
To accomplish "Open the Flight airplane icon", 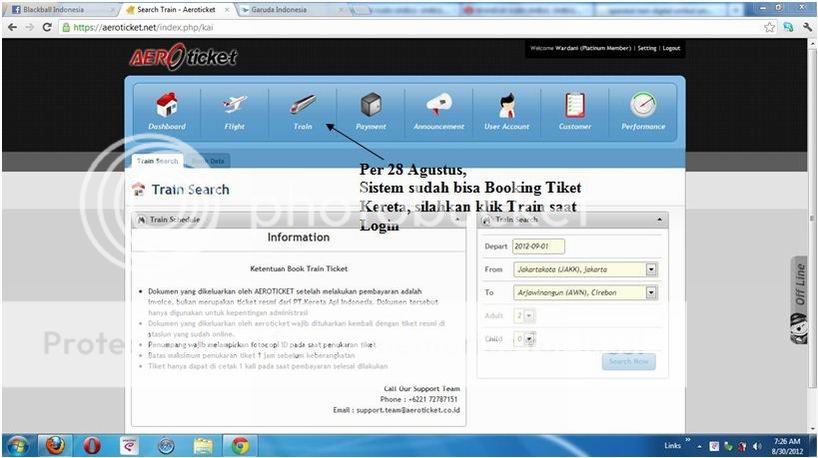I will point(234,105).
